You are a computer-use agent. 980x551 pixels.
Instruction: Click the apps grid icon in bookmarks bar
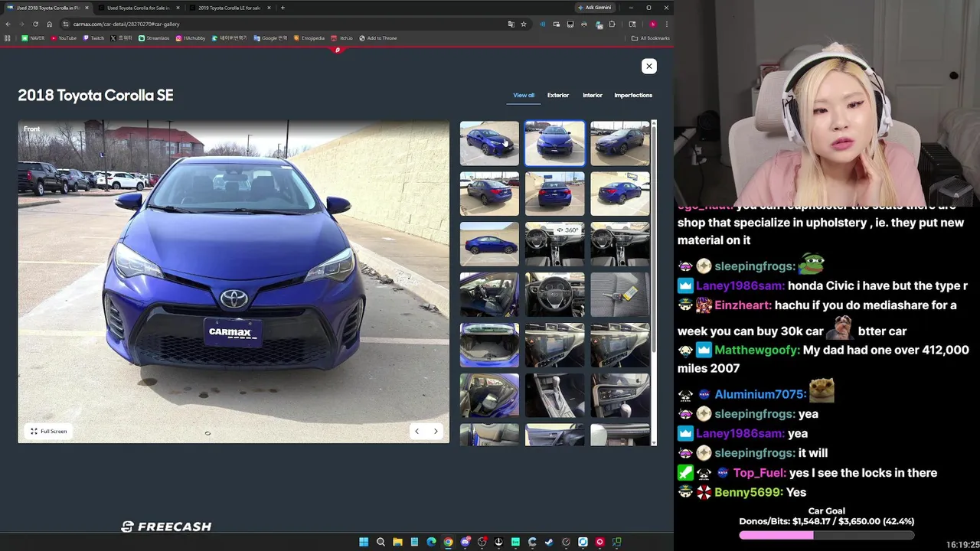pos(8,37)
